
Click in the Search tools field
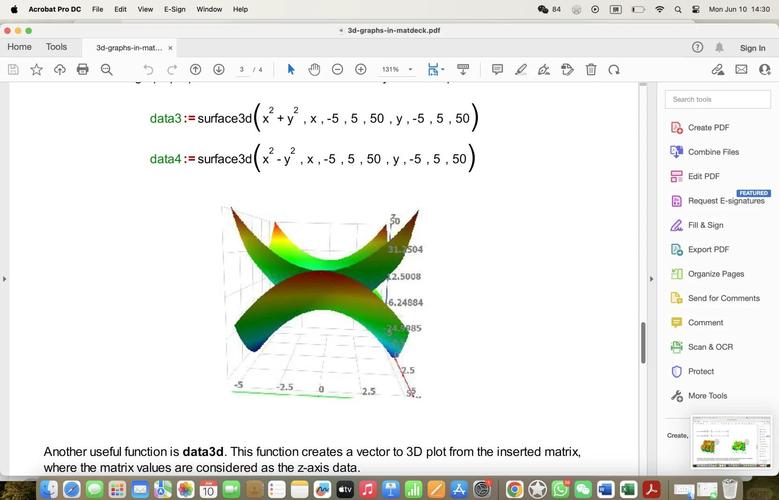pos(718,99)
